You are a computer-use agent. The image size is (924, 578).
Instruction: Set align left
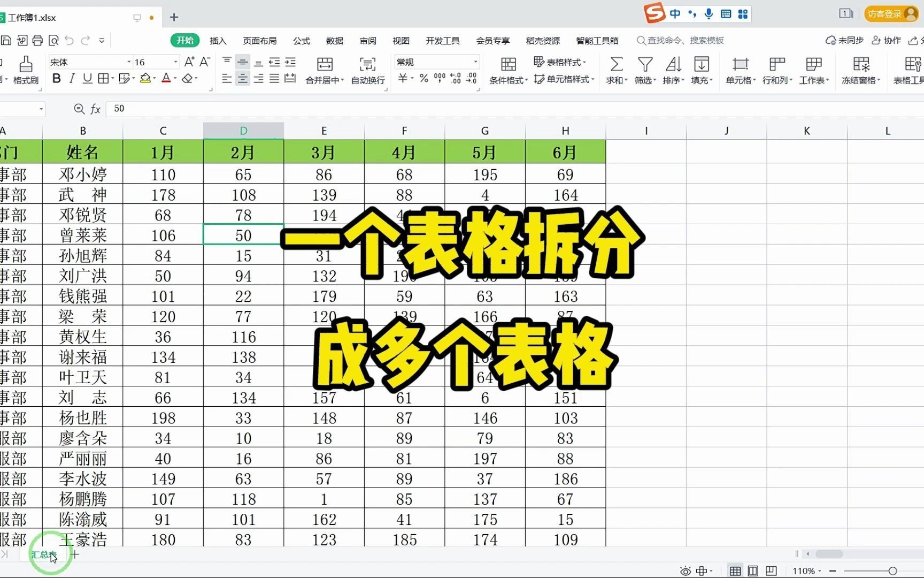click(227, 79)
